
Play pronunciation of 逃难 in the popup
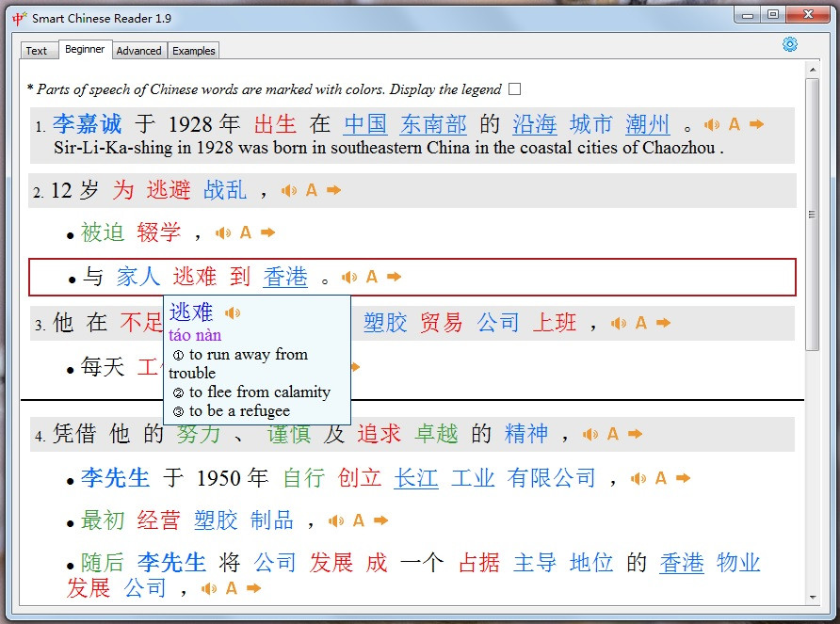click(233, 312)
